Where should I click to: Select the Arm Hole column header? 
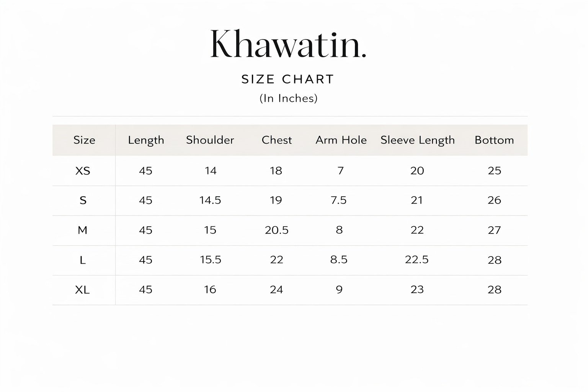pos(341,140)
